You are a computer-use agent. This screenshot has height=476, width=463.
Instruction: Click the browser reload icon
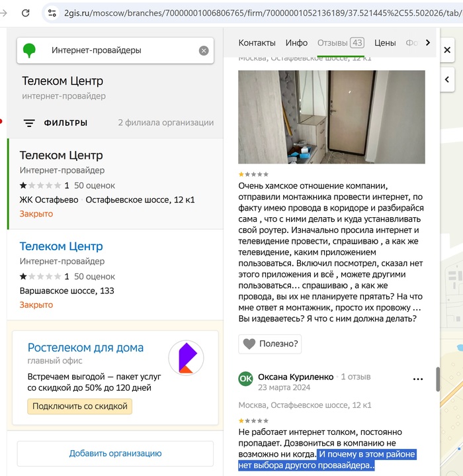click(25, 13)
